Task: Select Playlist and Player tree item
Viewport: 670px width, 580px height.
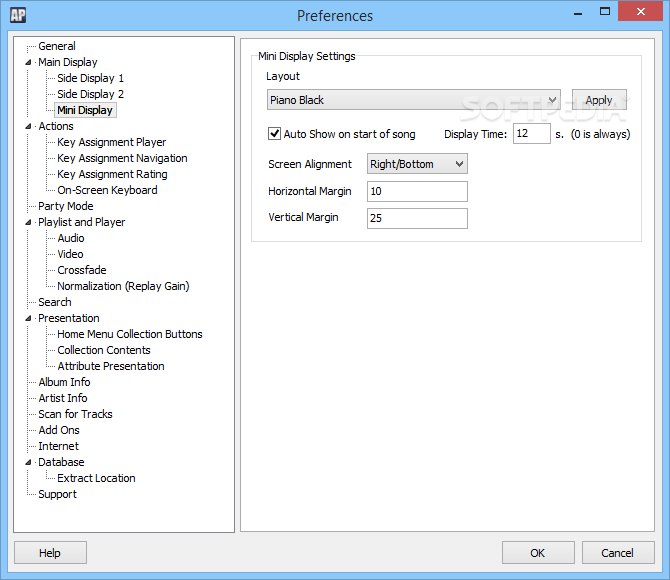Action: [x=82, y=222]
